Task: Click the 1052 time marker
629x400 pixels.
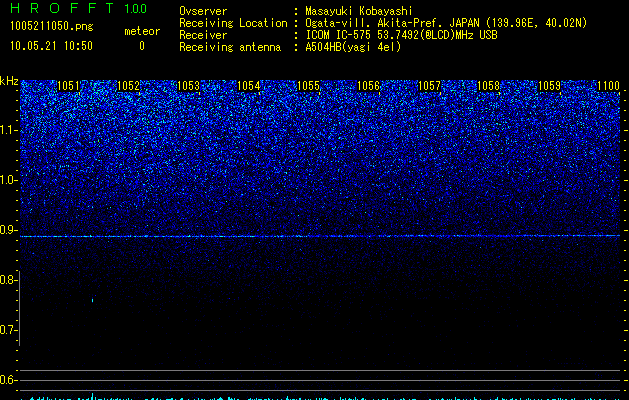Action: tap(128, 86)
